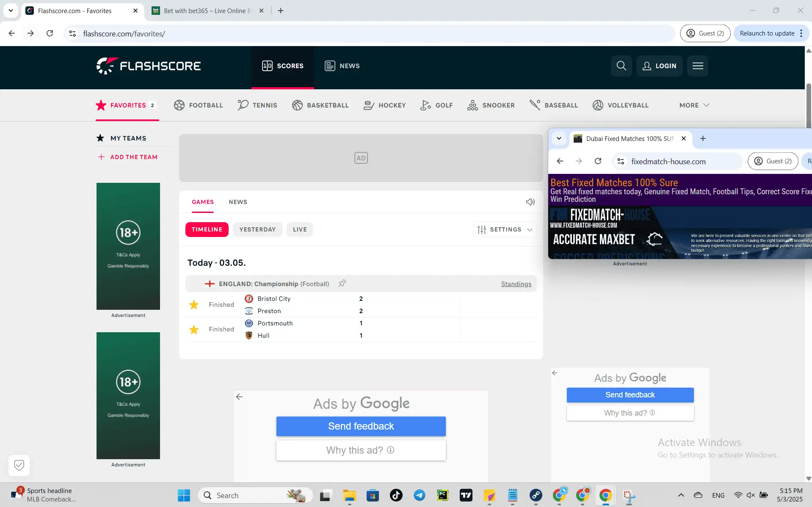The height and width of the screenshot is (507, 812).
Task: Open the Tennis sport category
Action: 257,105
